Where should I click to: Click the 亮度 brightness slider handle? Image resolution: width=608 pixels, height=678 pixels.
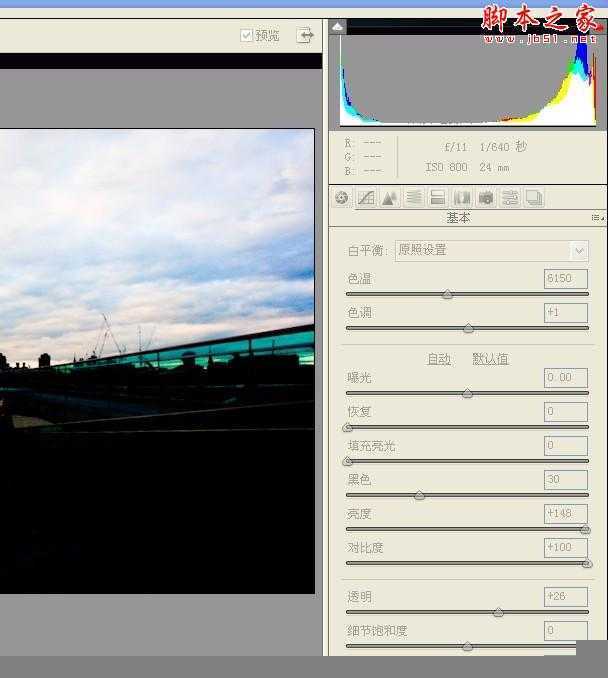pyautogui.click(x=585, y=530)
